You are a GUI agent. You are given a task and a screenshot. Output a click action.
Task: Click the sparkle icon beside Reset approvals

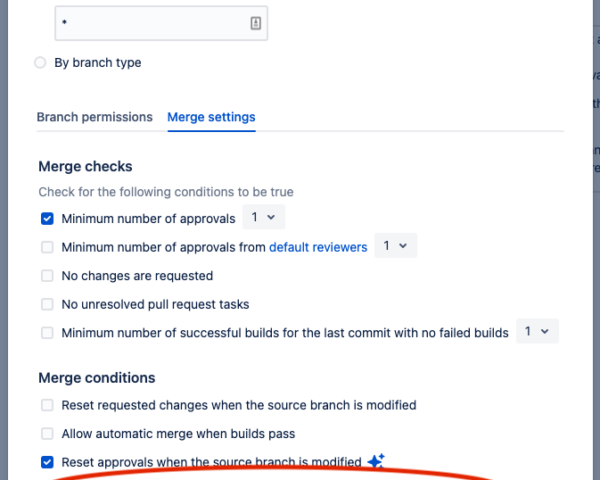pyautogui.click(x=376, y=461)
